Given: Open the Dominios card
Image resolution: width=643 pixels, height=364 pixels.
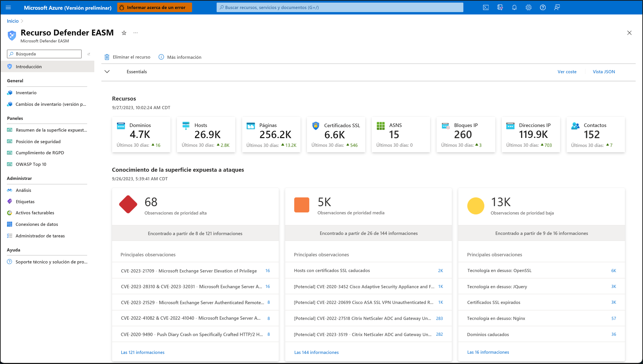Looking at the screenshot, I should click(141, 135).
